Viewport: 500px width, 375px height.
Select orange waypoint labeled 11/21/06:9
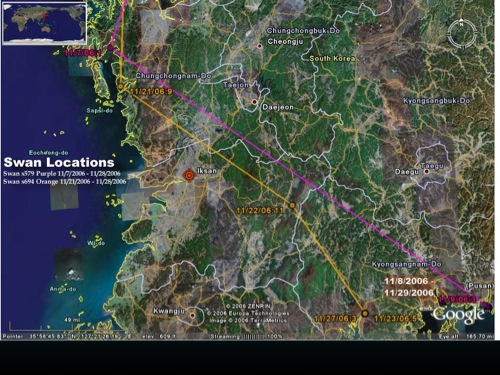coord(121,87)
